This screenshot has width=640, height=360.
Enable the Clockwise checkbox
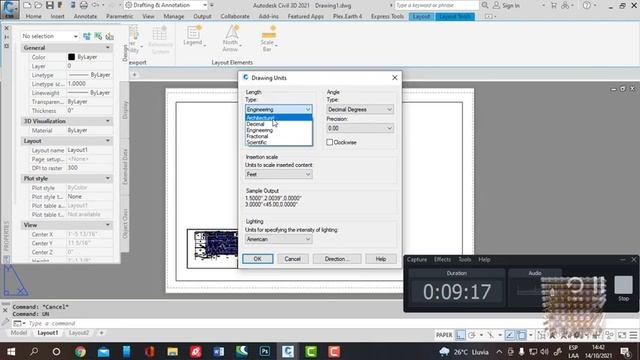(329, 142)
